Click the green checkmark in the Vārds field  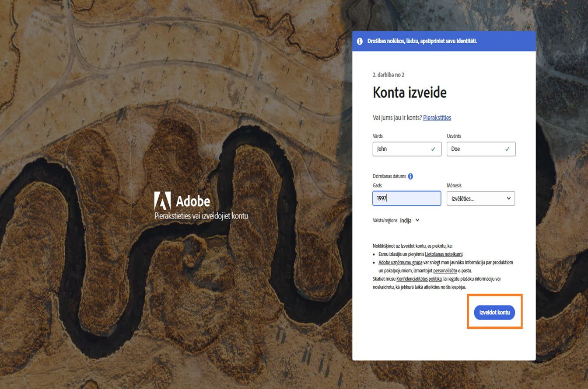click(x=432, y=149)
